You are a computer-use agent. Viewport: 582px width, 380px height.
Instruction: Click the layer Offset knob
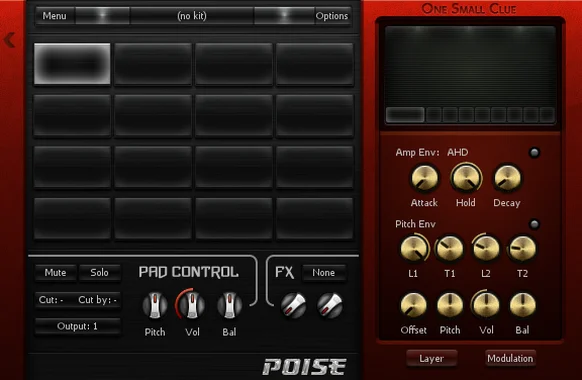413,305
